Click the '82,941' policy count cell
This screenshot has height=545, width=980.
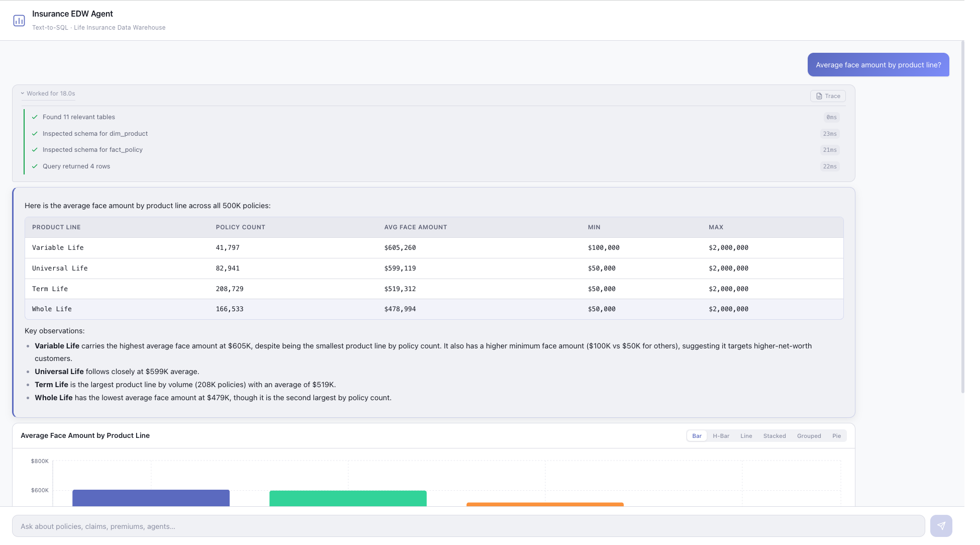[228, 268]
